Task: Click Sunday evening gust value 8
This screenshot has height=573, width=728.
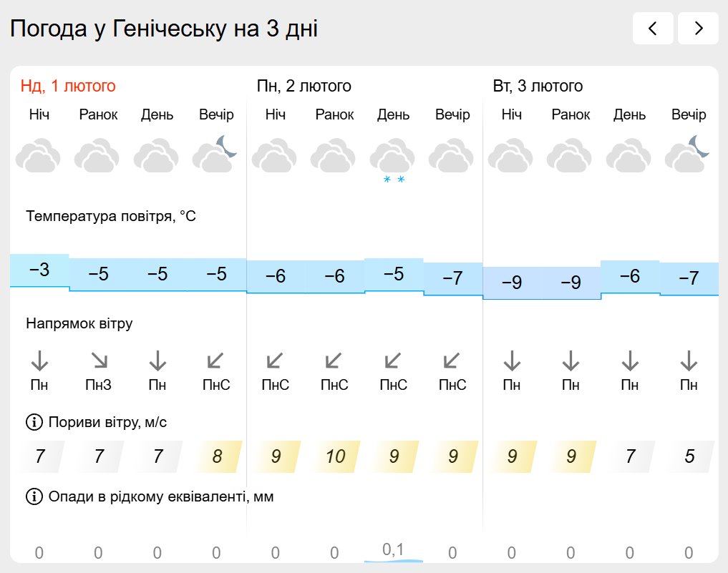Action: click(x=217, y=456)
